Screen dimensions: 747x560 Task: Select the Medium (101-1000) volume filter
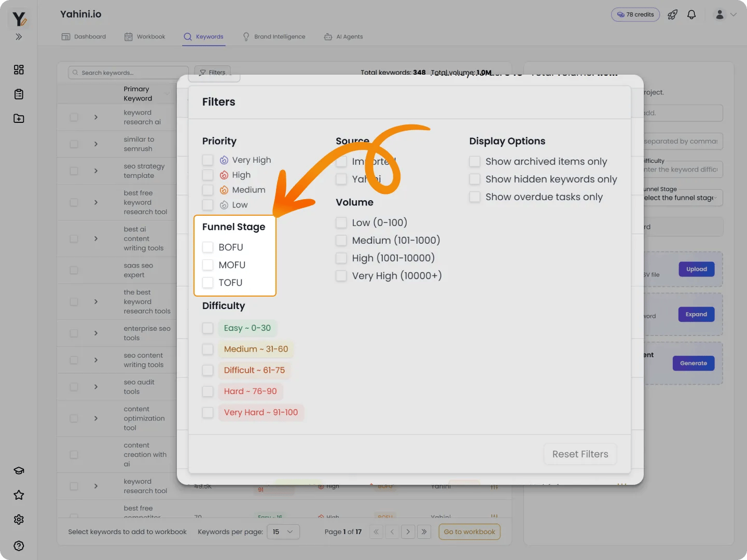(341, 240)
